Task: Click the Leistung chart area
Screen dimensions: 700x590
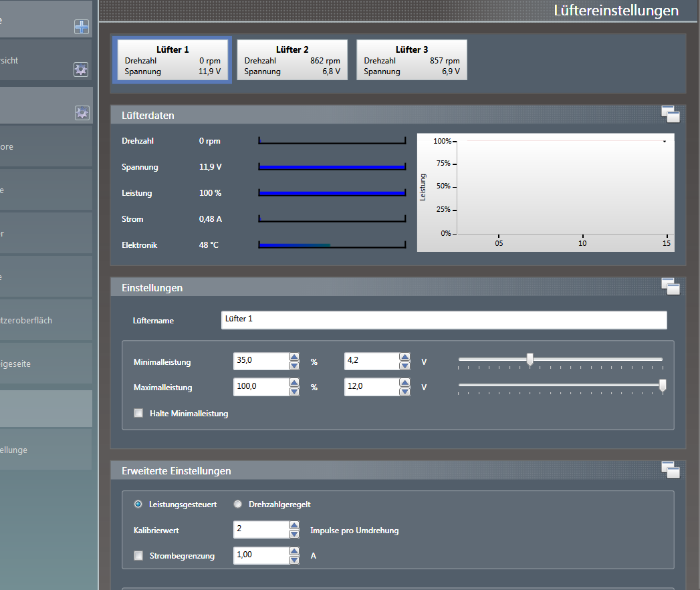Action: (546, 192)
